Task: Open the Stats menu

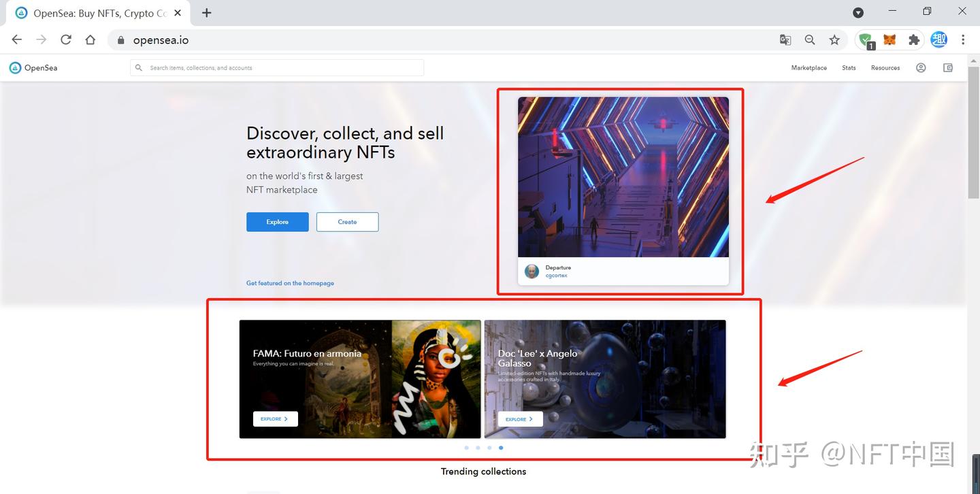Action: point(849,68)
